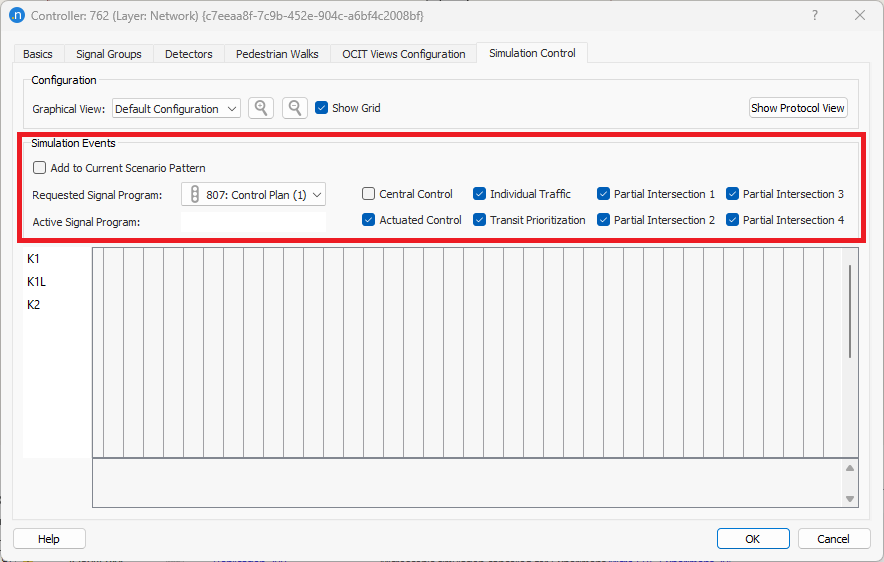Image resolution: width=884 pixels, height=562 pixels.
Task: Click the vertical scrollbar of the signal grid
Action: (850, 311)
